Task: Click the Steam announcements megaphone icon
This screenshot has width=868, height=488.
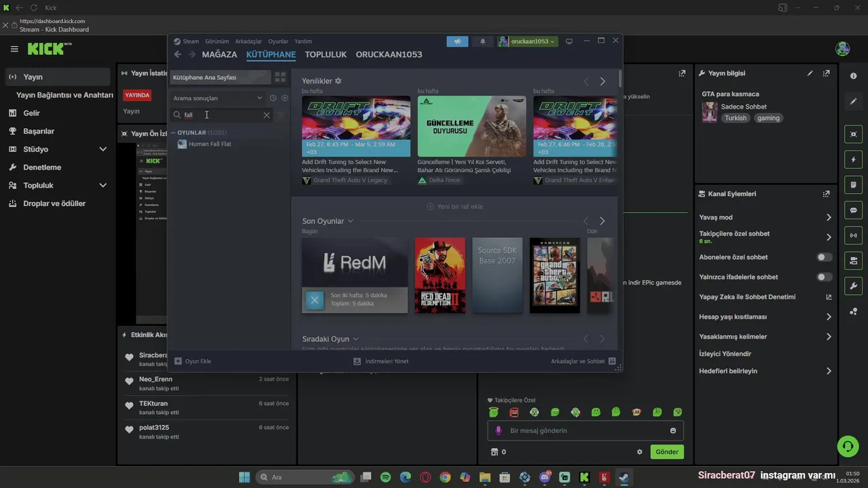Action: coord(458,41)
